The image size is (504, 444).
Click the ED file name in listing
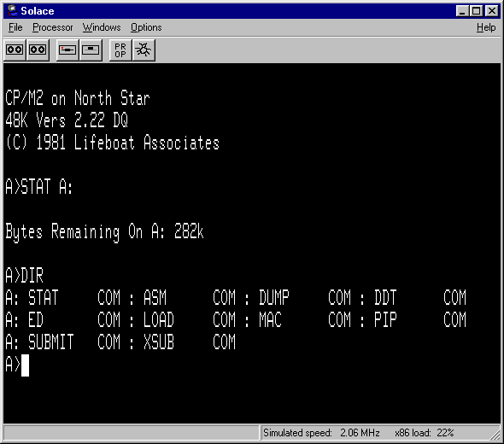(x=36, y=319)
